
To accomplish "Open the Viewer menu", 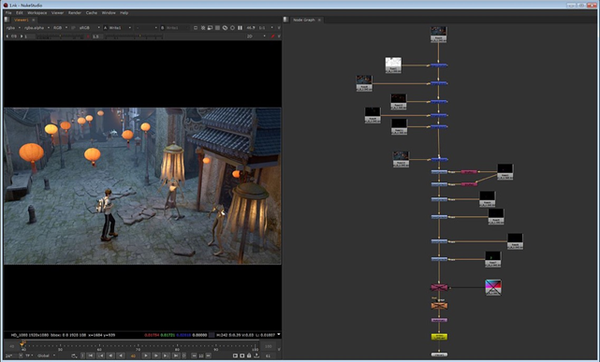I will (57, 13).
